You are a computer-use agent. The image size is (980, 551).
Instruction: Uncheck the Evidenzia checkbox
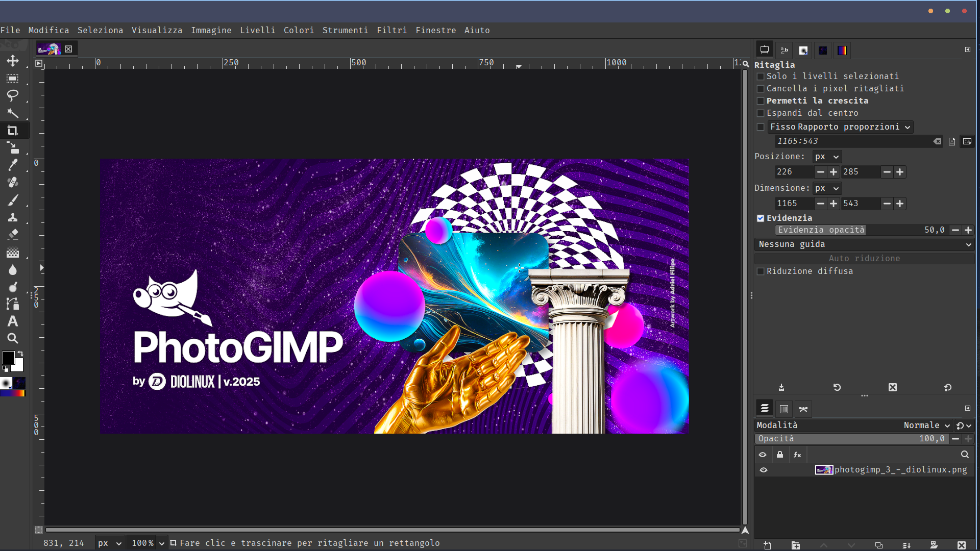tap(761, 218)
